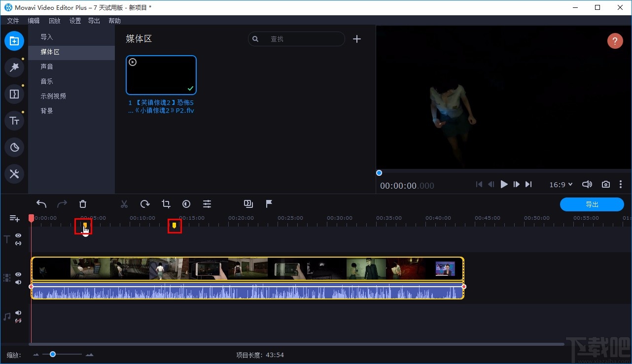Jump to previous clip
This screenshot has width=632, height=364.
tap(479, 184)
